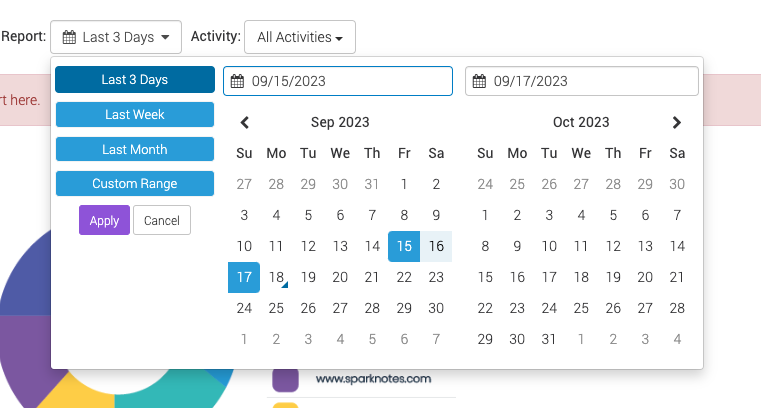Choose the Last Month range option
This screenshot has width=761, height=408.
tap(135, 149)
